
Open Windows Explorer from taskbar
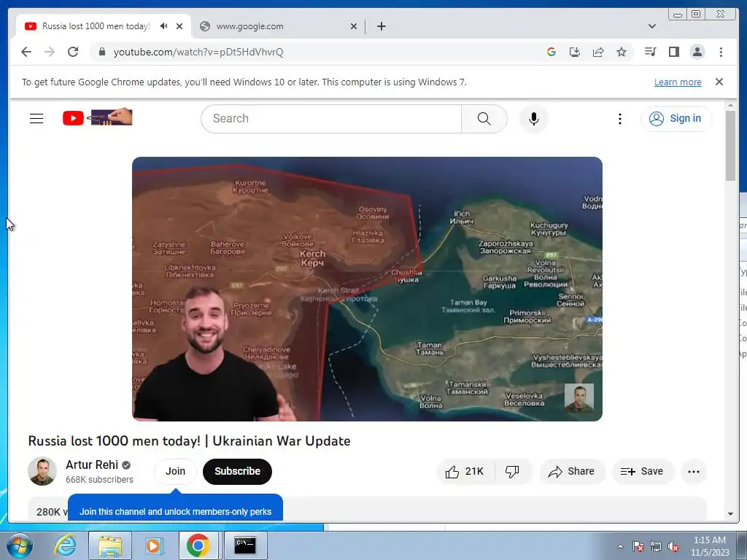click(x=110, y=545)
